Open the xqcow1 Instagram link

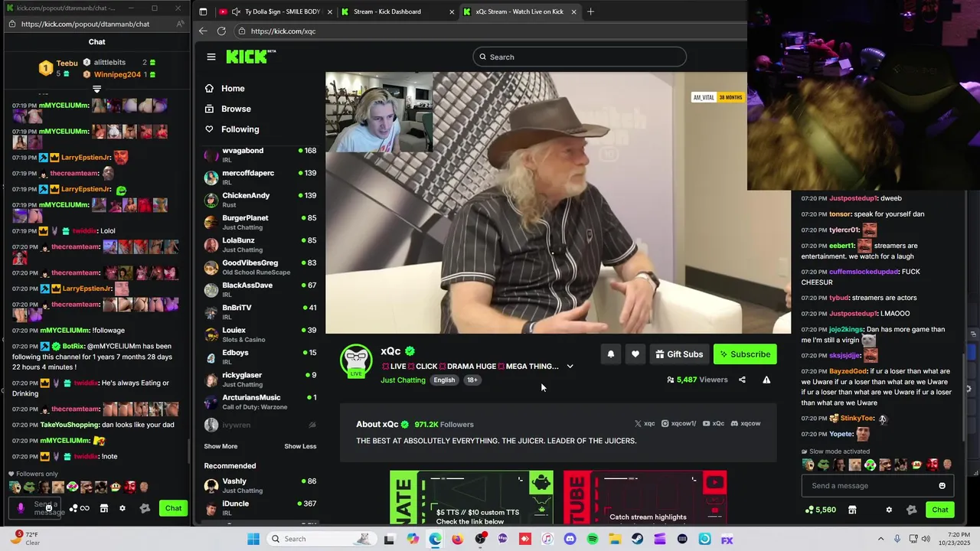tap(678, 423)
